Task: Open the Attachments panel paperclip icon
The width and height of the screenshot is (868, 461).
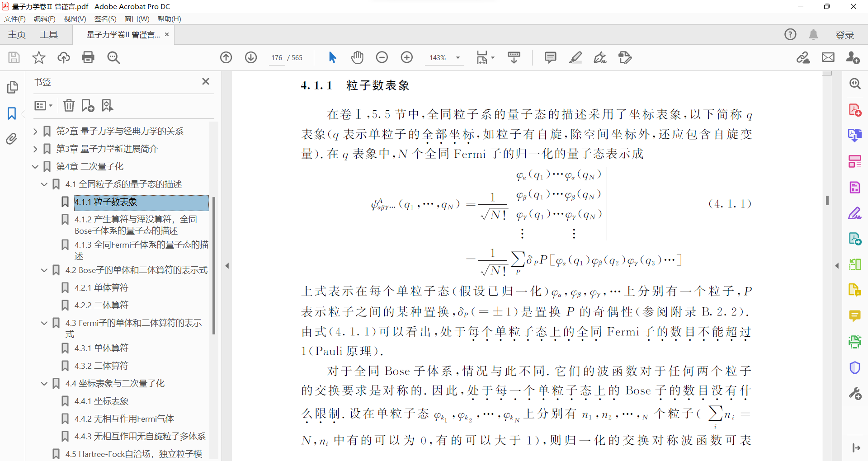Action: click(12, 139)
